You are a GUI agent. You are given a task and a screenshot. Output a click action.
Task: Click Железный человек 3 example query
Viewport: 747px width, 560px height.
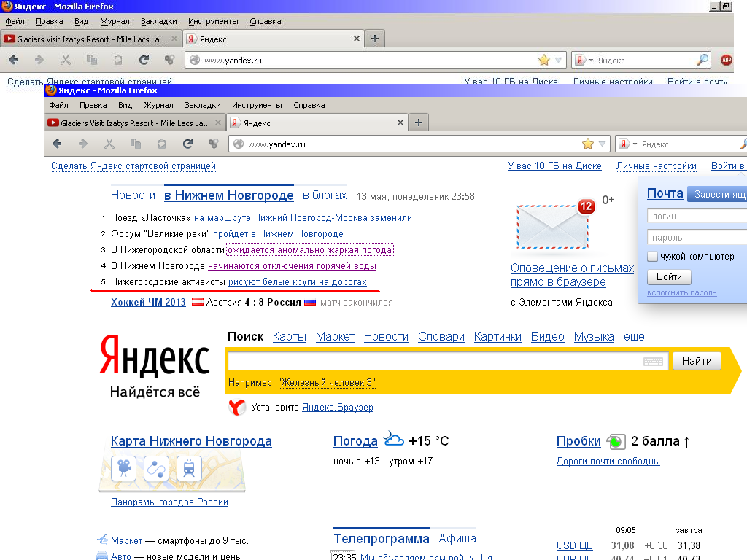[327, 382]
